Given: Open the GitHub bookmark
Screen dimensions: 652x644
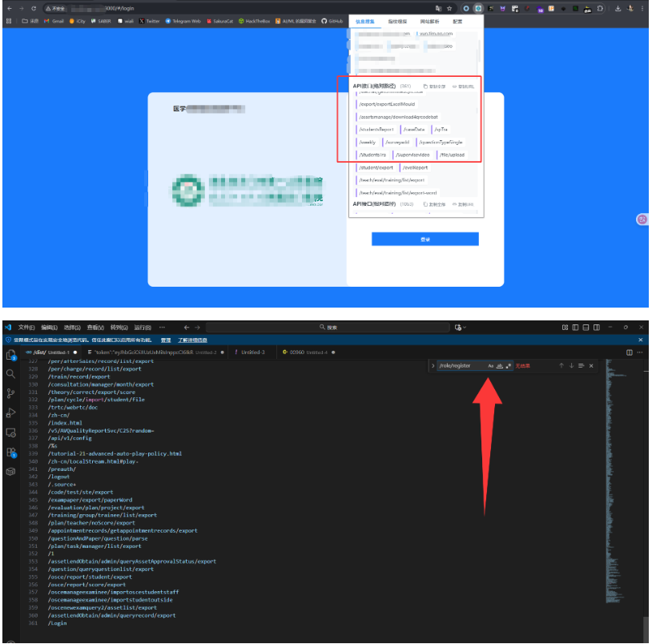Looking at the screenshot, I should point(332,21).
